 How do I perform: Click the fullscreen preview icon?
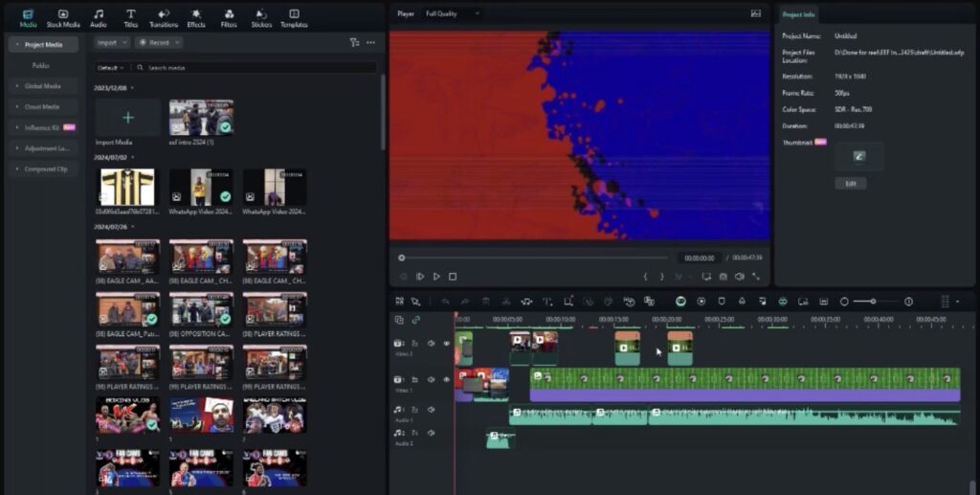(x=755, y=277)
